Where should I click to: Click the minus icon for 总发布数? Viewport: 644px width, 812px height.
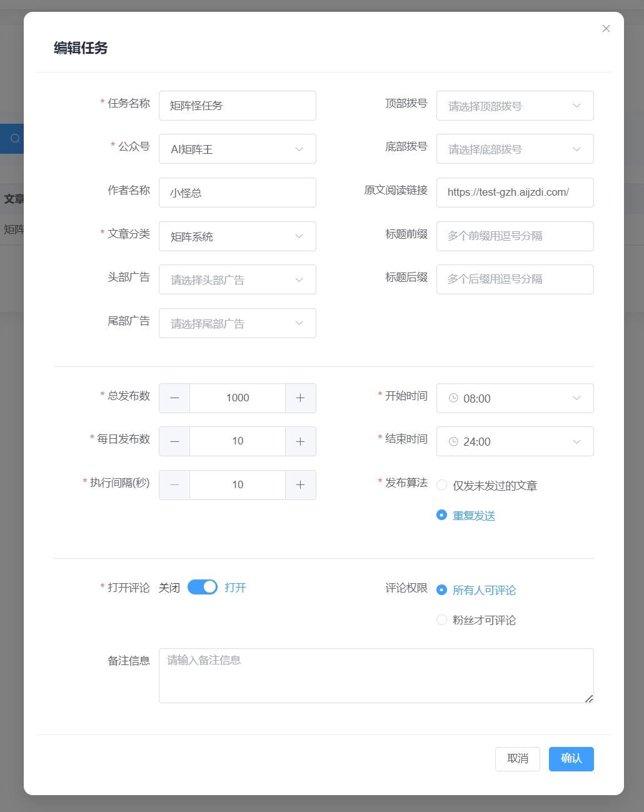[x=174, y=398]
